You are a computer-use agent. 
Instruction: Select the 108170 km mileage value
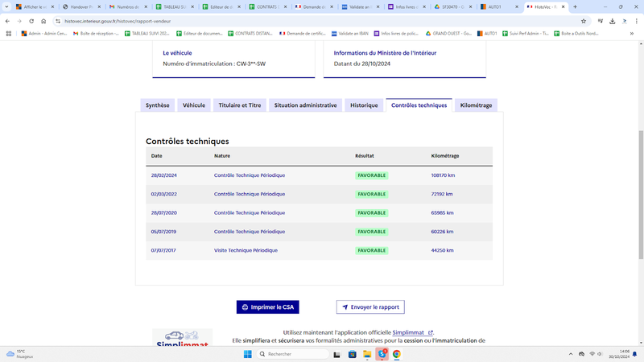point(443,175)
